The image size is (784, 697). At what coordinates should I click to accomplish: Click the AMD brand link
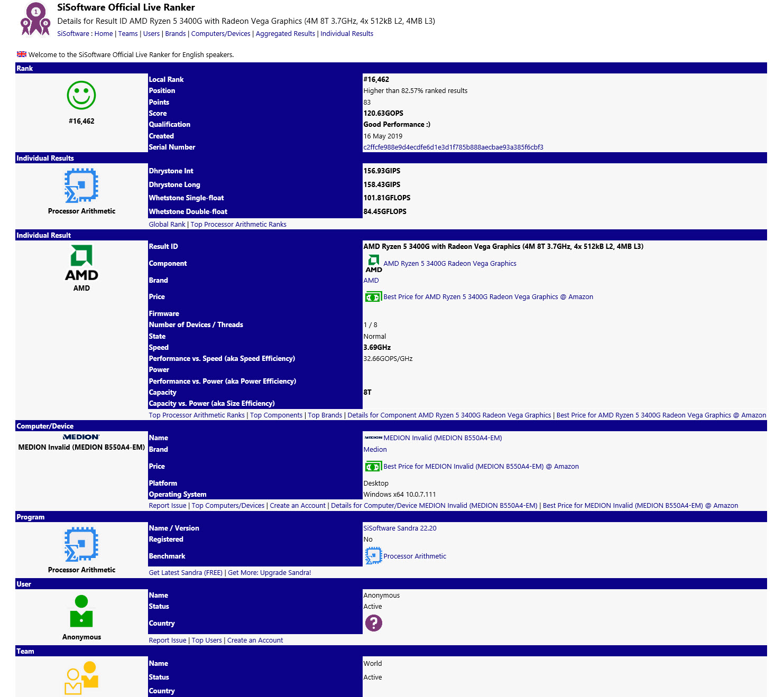371,281
